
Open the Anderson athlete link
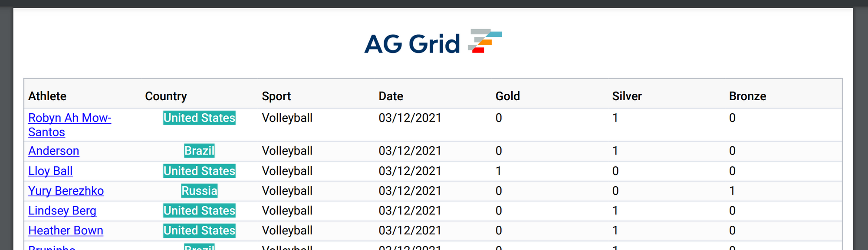(x=54, y=151)
